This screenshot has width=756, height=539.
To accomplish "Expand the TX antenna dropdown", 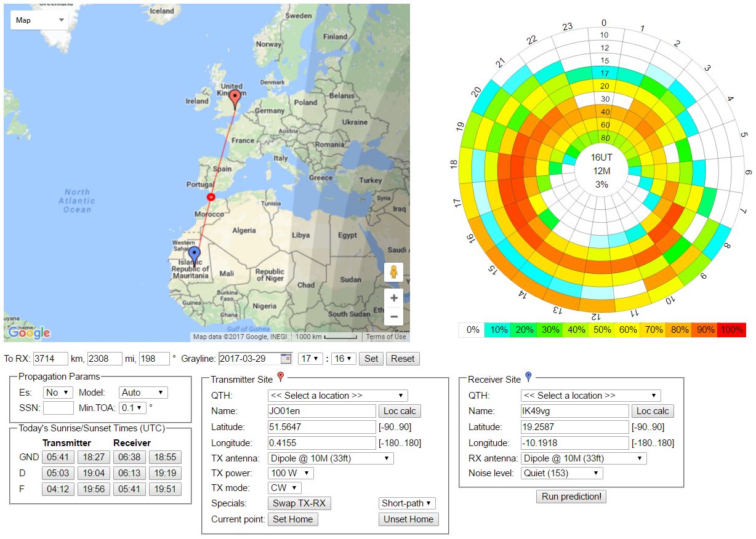I will (331, 458).
